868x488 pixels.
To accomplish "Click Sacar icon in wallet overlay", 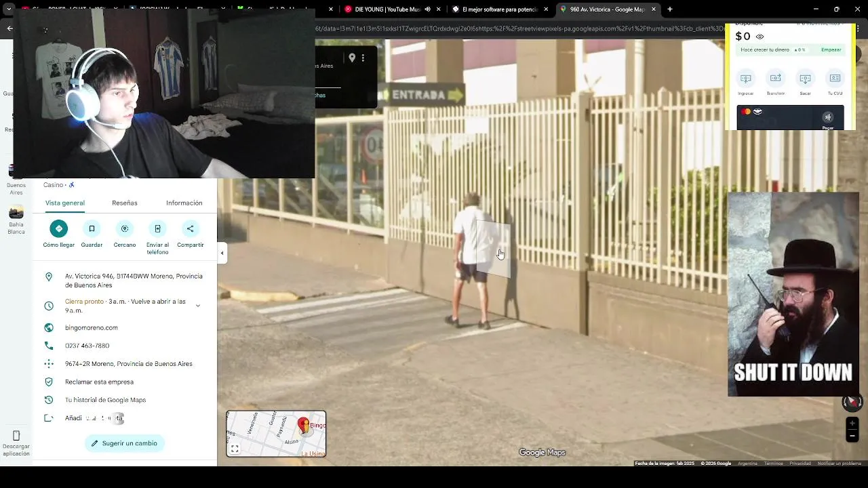I will click(806, 78).
